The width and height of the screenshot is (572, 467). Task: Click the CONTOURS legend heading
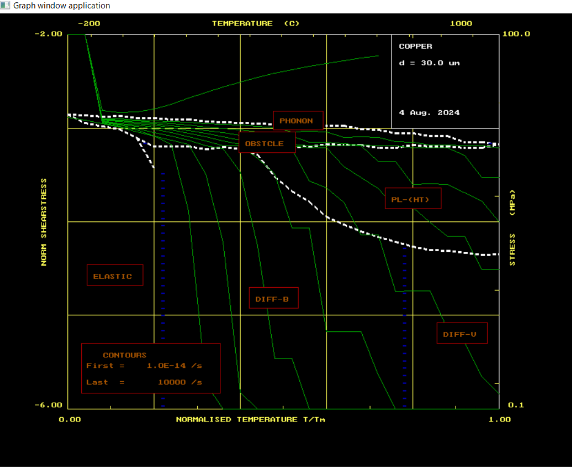(124, 355)
